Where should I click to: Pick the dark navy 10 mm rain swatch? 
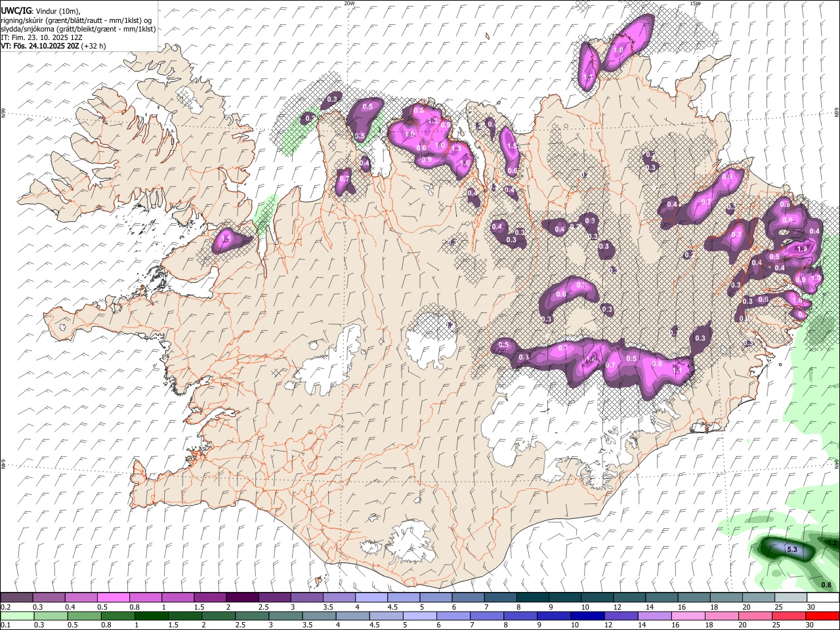coord(587,616)
